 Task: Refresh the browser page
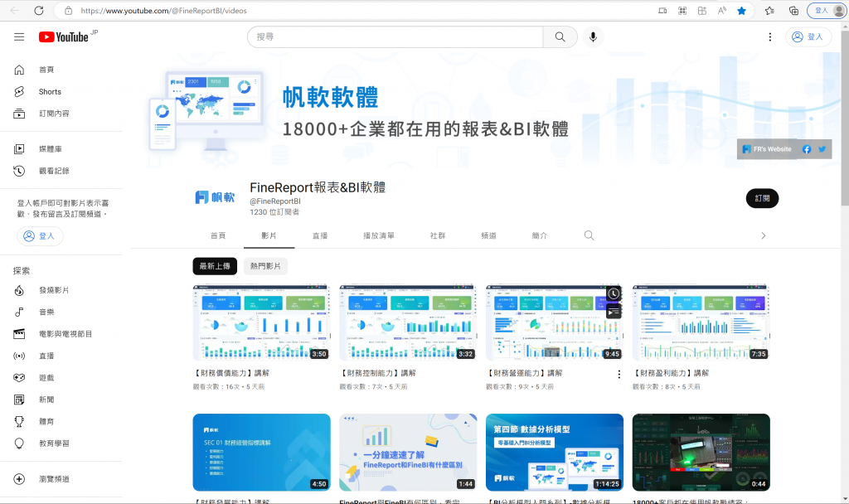[x=39, y=10]
